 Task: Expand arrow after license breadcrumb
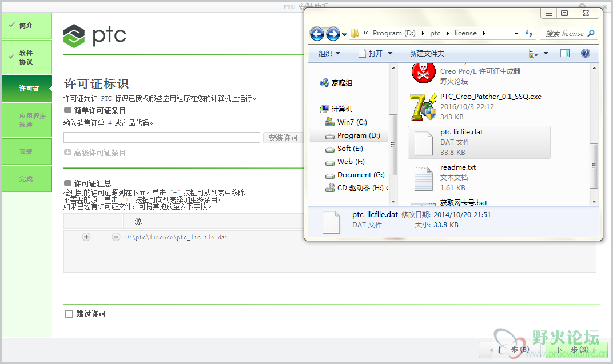pyautogui.click(x=484, y=34)
